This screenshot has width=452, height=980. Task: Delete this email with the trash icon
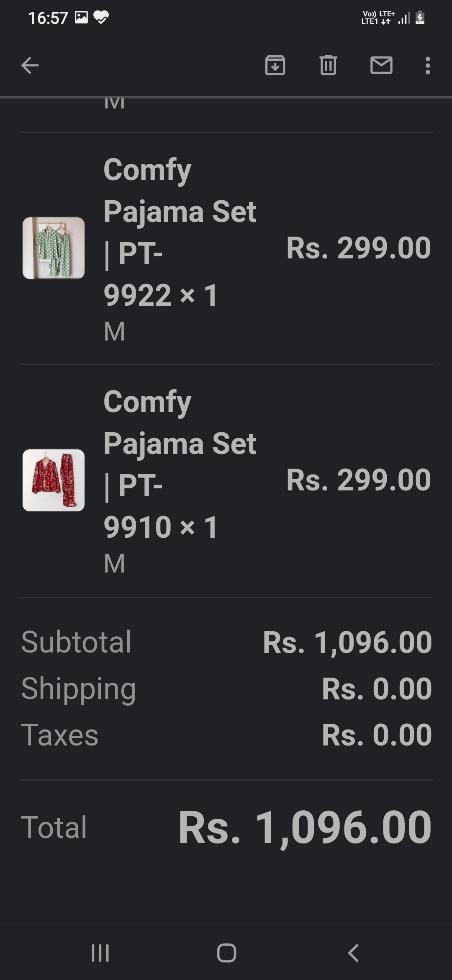pyautogui.click(x=328, y=65)
